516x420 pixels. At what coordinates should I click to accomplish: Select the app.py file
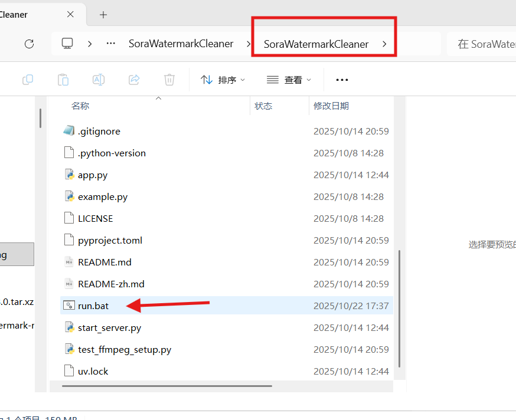point(226,175)
